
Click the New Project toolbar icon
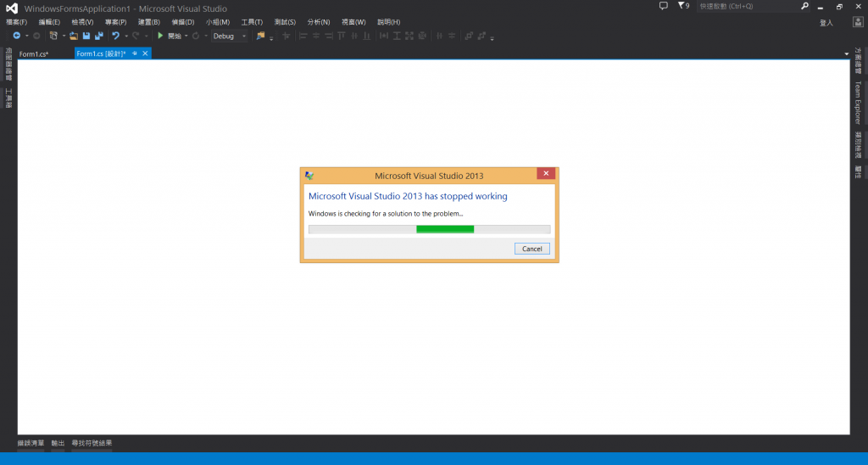point(53,36)
